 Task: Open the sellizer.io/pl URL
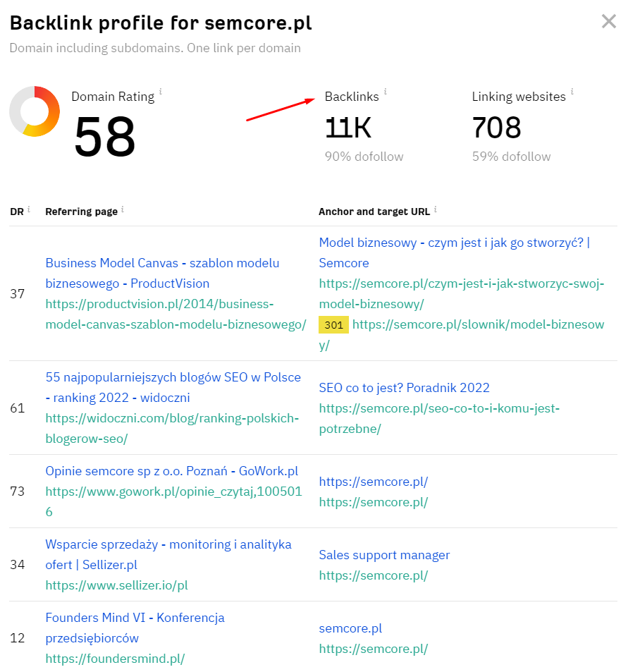(x=116, y=585)
